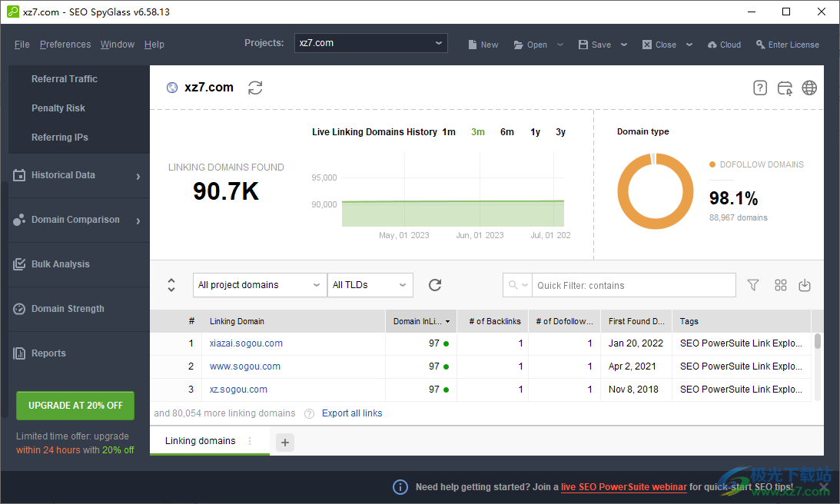The height and width of the screenshot is (504, 840).
Task: Open the All TLDs dropdown
Action: point(370,285)
